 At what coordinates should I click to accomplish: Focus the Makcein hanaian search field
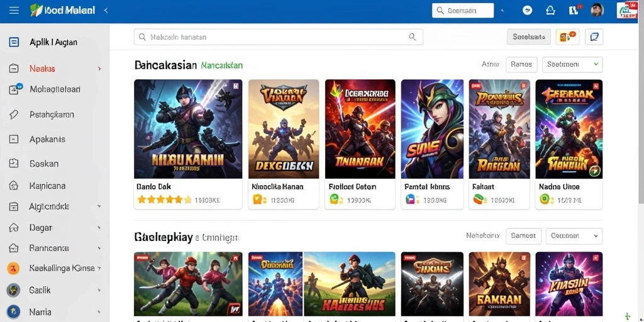tap(278, 37)
